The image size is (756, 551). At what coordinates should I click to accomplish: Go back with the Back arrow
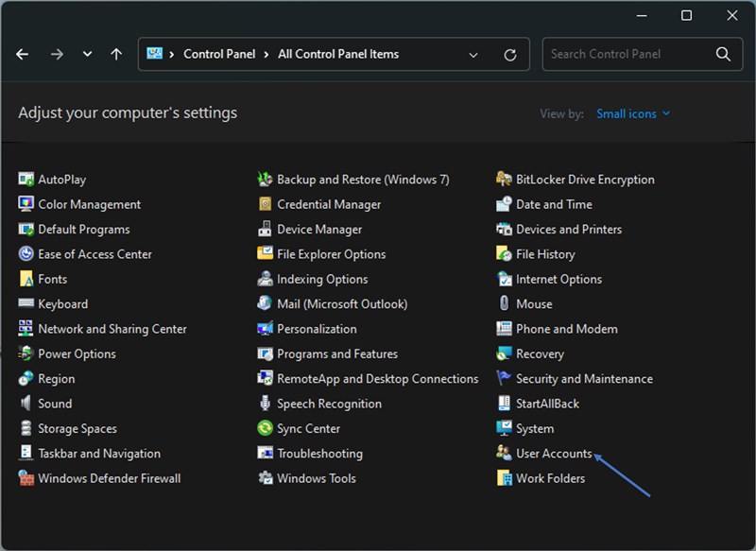point(22,55)
